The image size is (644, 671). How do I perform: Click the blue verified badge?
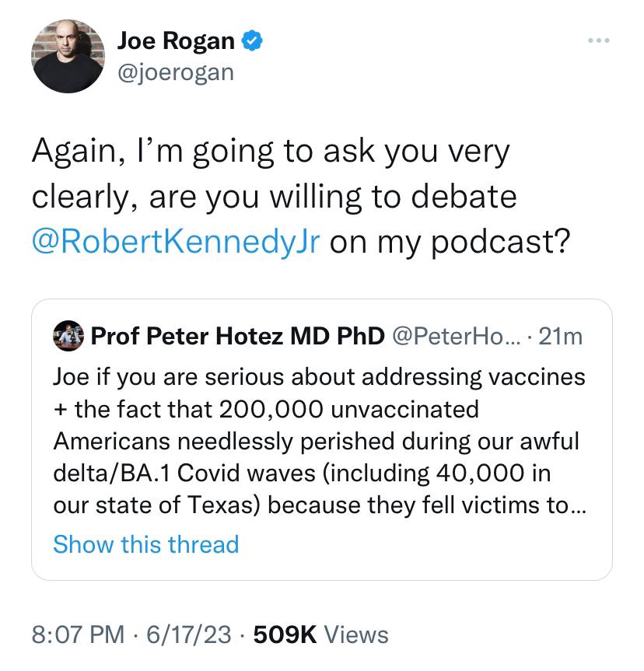pos(251,40)
